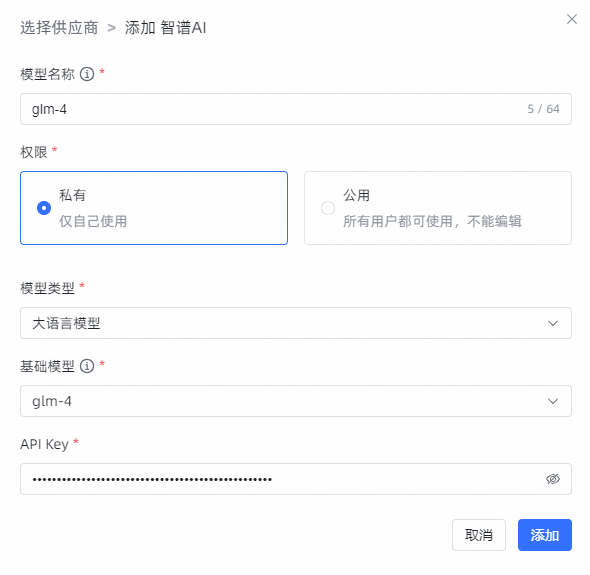The height and width of the screenshot is (575, 590).
Task: Expand the 基础模型 dropdown chevron
Action: (x=553, y=401)
